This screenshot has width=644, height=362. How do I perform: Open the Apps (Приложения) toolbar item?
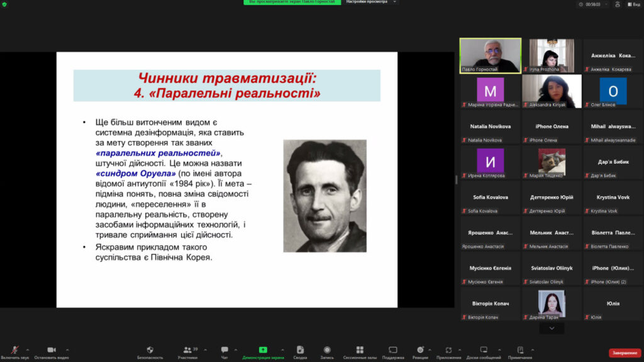pyautogui.click(x=449, y=350)
